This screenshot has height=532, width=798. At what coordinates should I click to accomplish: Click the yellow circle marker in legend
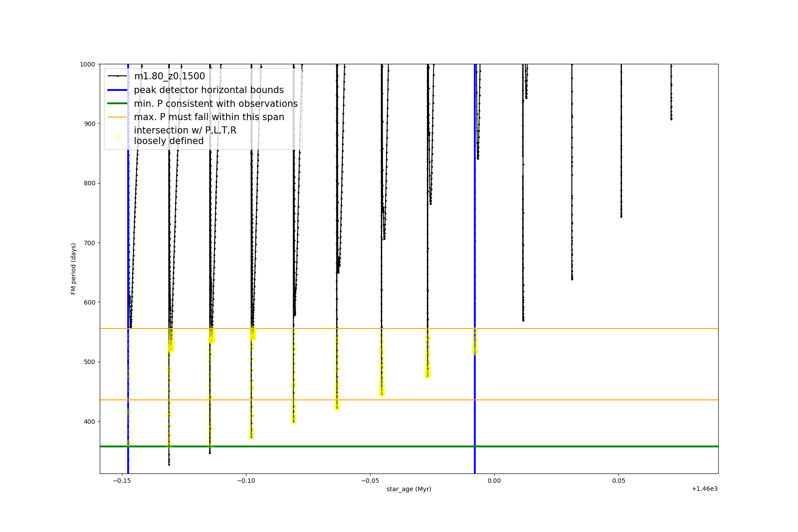[x=117, y=137]
